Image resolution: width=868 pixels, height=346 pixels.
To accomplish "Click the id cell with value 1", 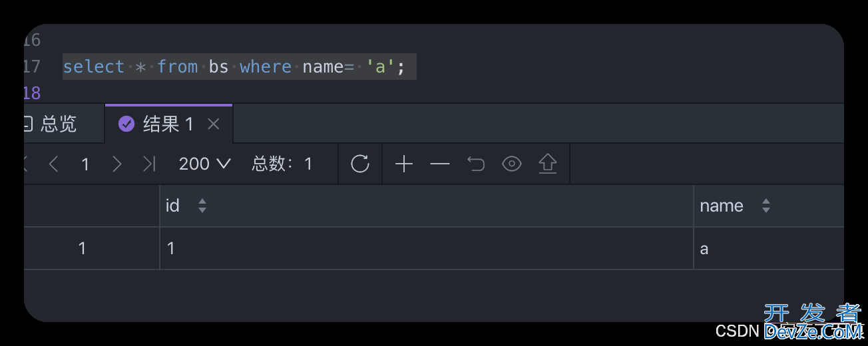I will (x=427, y=248).
